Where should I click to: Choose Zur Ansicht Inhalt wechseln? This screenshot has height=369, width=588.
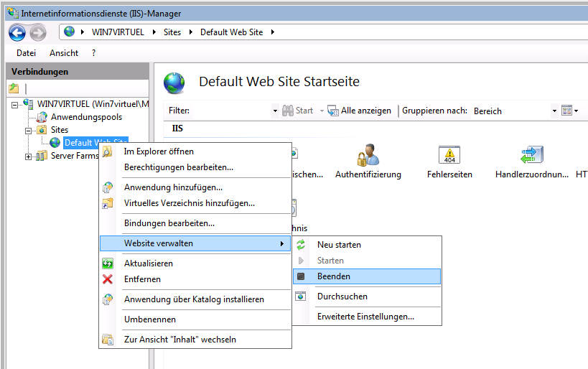click(x=195, y=340)
